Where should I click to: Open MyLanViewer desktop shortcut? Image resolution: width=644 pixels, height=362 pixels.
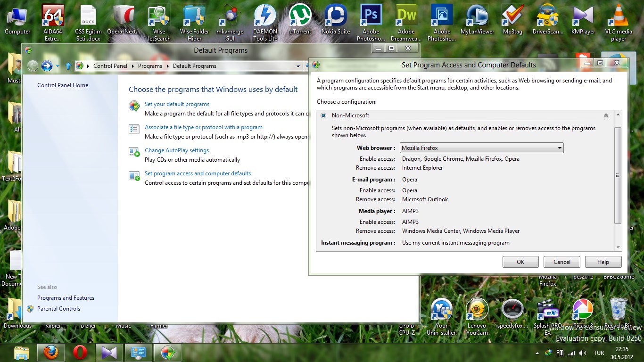coord(477,20)
